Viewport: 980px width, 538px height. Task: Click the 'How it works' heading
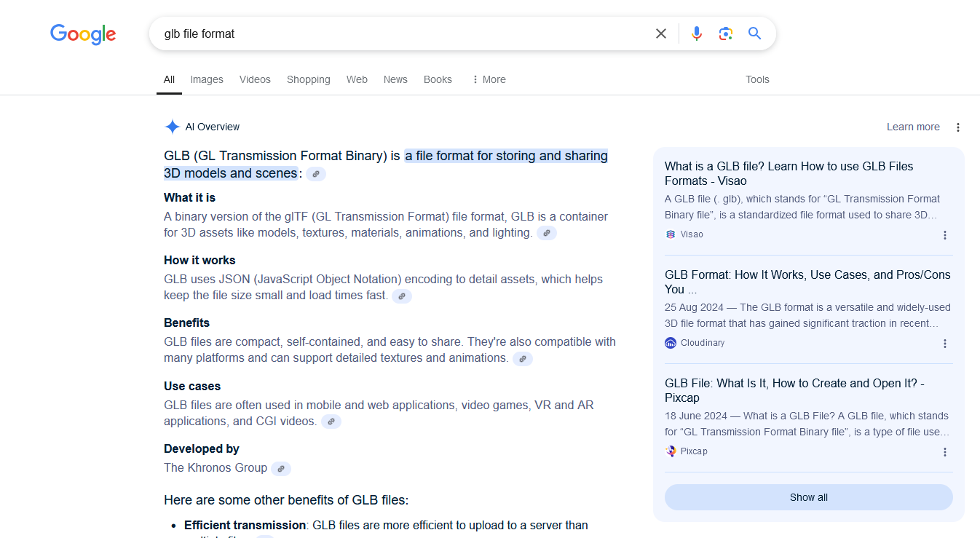click(199, 261)
